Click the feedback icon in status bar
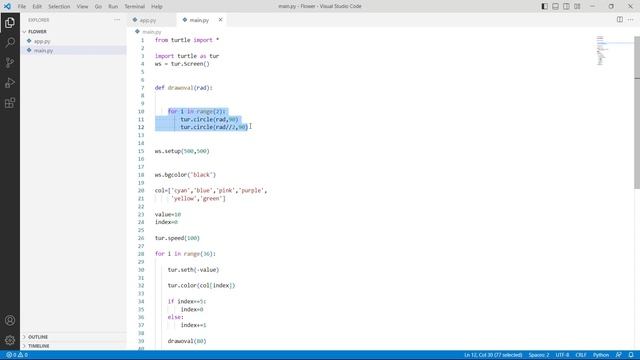Image resolution: width=640 pixels, height=360 pixels. click(619, 355)
